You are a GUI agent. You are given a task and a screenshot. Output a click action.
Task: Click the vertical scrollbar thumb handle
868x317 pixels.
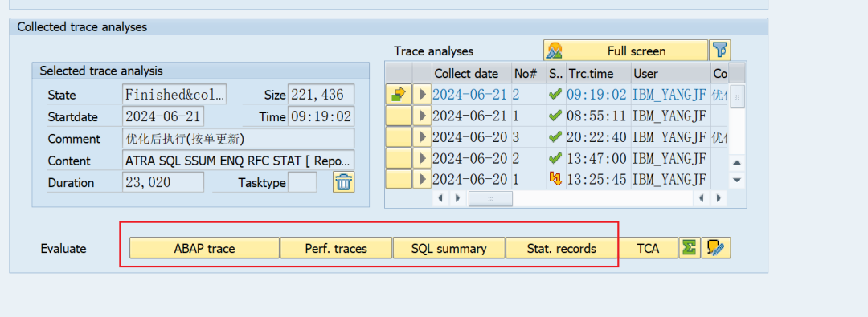pos(737,97)
